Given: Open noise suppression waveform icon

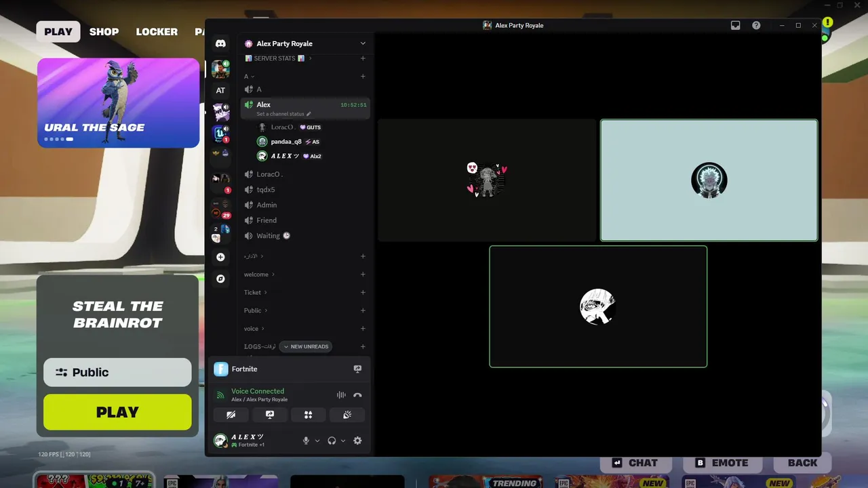Looking at the screenshot, I should click(341, 395).
